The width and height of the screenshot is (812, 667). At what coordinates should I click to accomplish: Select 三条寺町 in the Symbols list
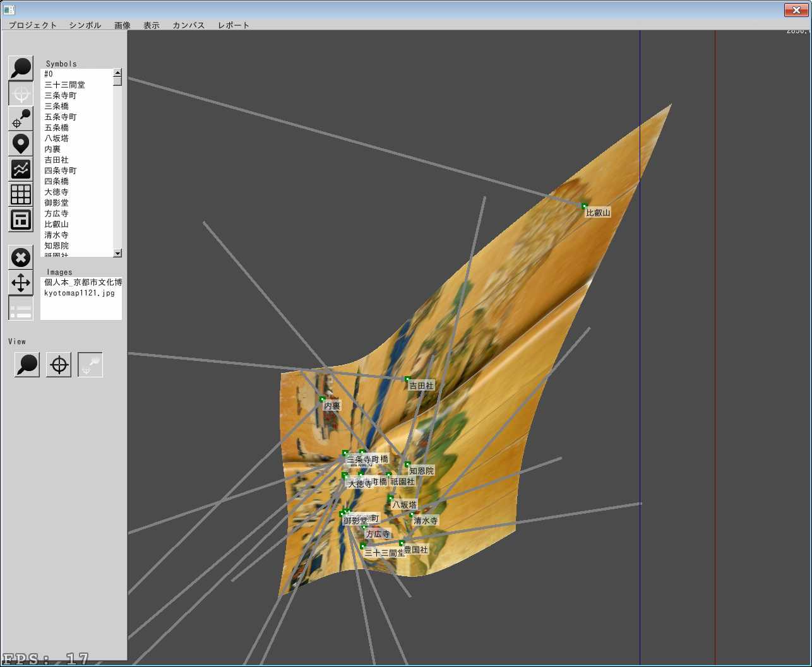click(x=76, y=95)
